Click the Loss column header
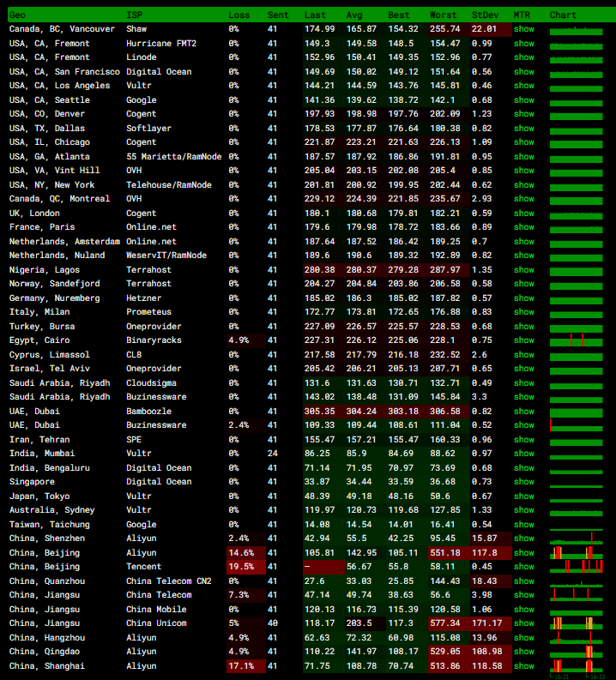The image size is (616, 680). pyautogui.click(x=239, y=15)
